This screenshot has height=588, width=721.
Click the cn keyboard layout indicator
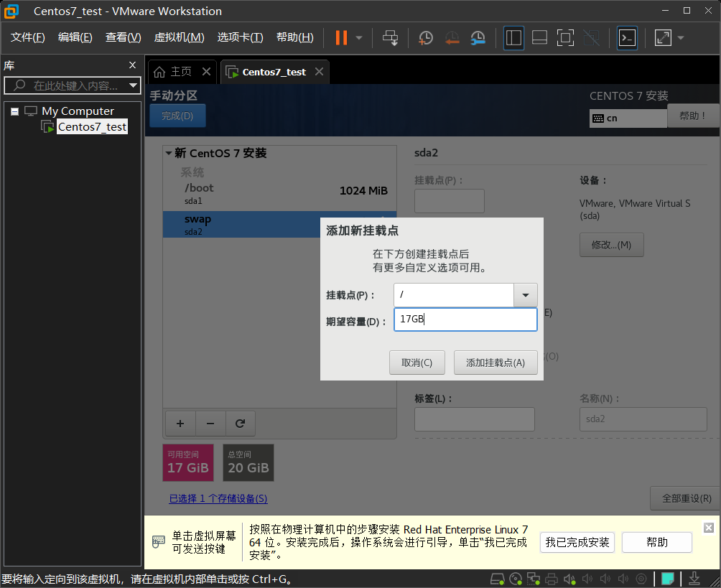pos(628,118)
